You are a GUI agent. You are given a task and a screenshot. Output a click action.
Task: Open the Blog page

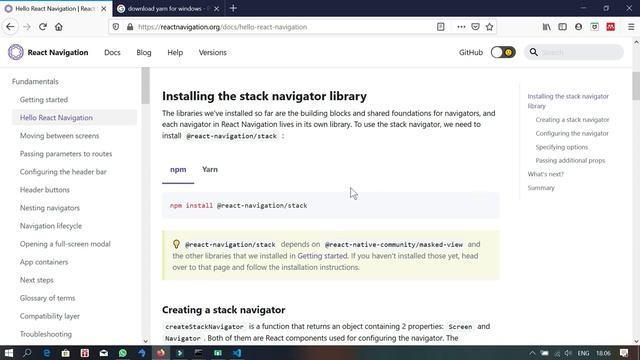pyautogui.click(x=144, y=53)
